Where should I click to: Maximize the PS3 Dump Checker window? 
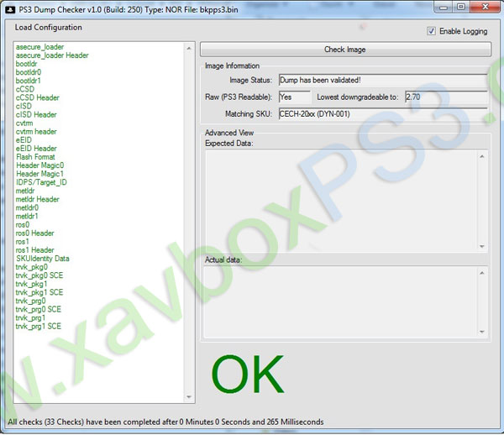(x=461, y=7)
